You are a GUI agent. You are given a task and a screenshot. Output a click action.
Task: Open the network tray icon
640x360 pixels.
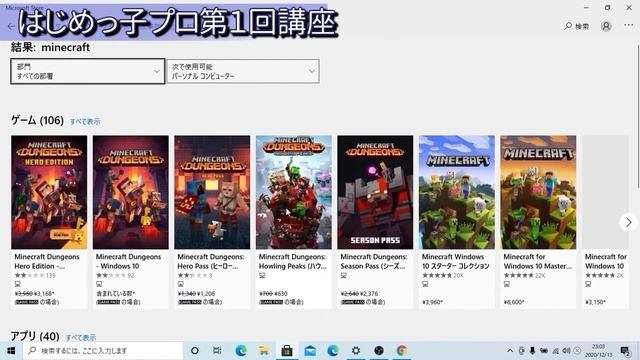[x=555, y=351]
